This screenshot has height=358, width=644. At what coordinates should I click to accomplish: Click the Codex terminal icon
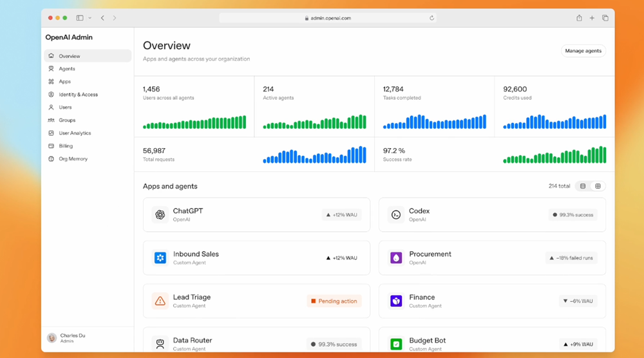coord(396,214)
